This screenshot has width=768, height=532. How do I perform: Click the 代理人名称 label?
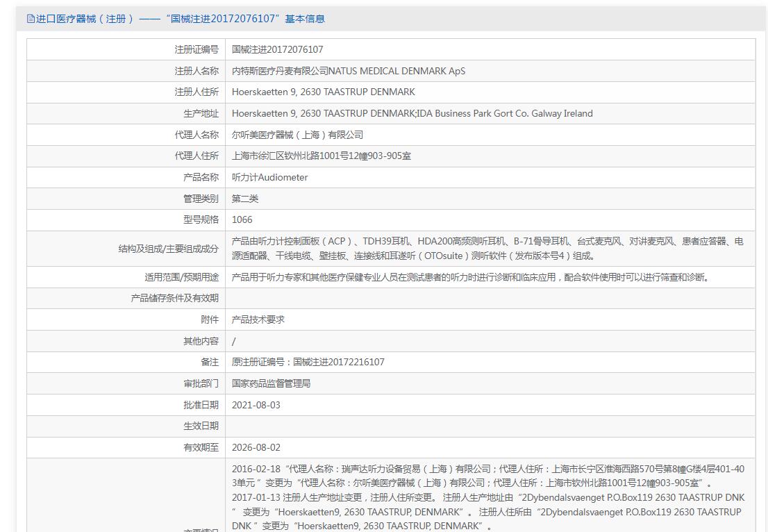(197, 135)
